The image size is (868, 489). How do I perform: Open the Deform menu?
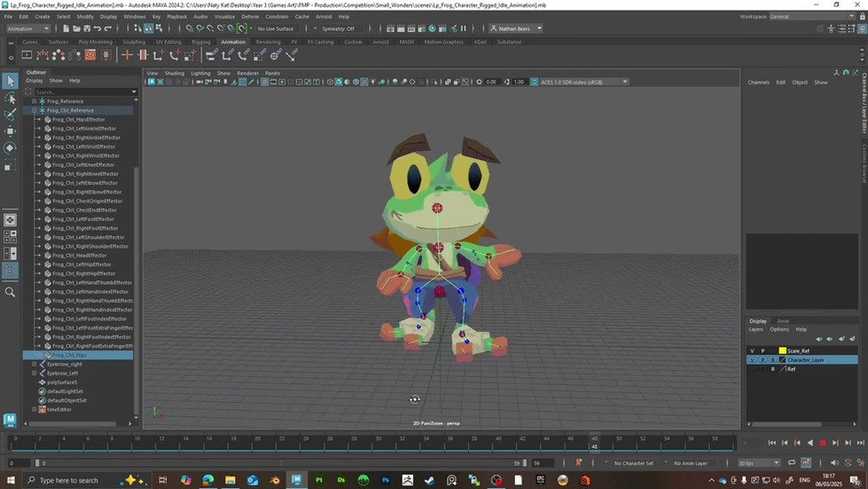pyautogui.click(x=250, y=17)
